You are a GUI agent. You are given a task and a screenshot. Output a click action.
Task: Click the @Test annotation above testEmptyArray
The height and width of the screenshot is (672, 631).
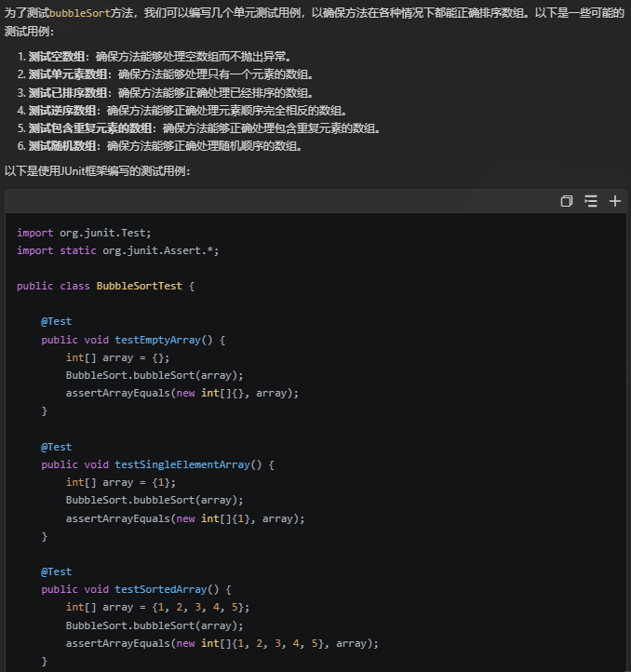click(57, 321)
